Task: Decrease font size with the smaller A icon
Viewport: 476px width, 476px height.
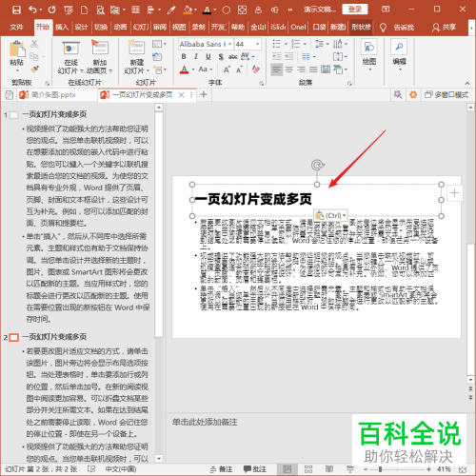Action: point(239,69)
